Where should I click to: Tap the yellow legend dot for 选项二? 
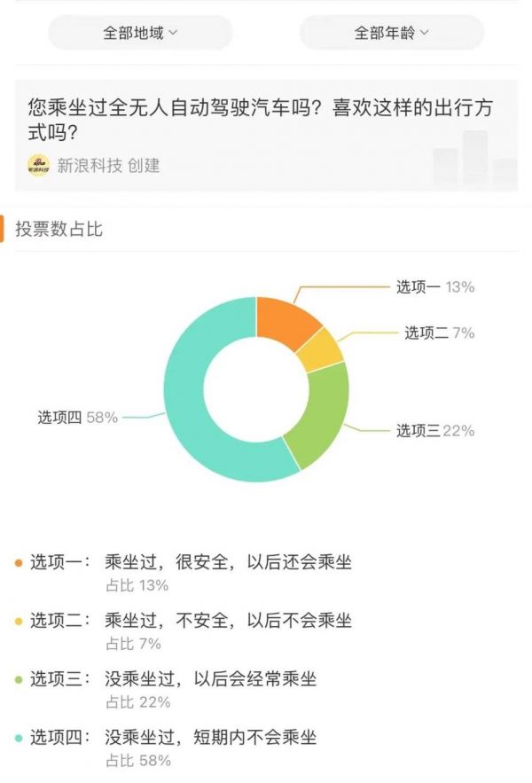[19, 621]
